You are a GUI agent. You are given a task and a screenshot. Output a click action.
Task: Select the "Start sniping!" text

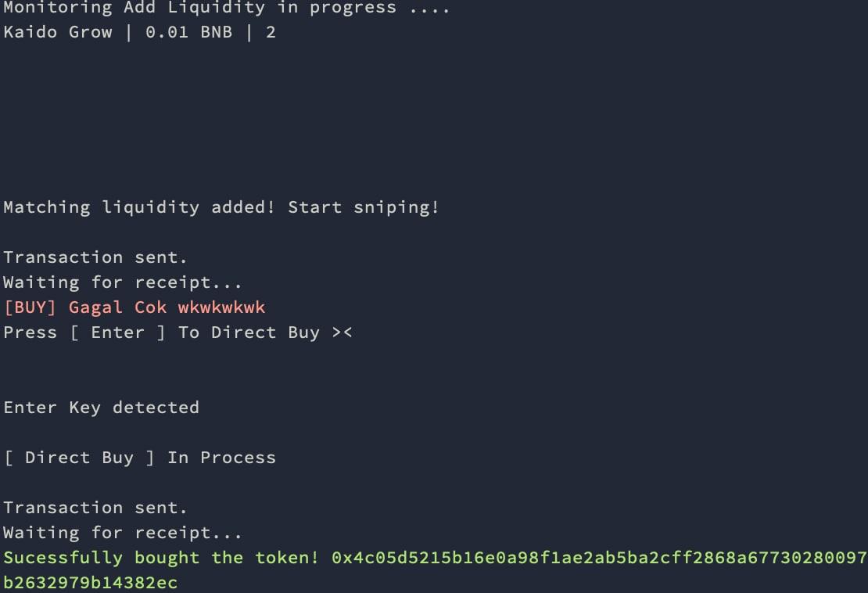pyautogui.click(x=364, y=207)
